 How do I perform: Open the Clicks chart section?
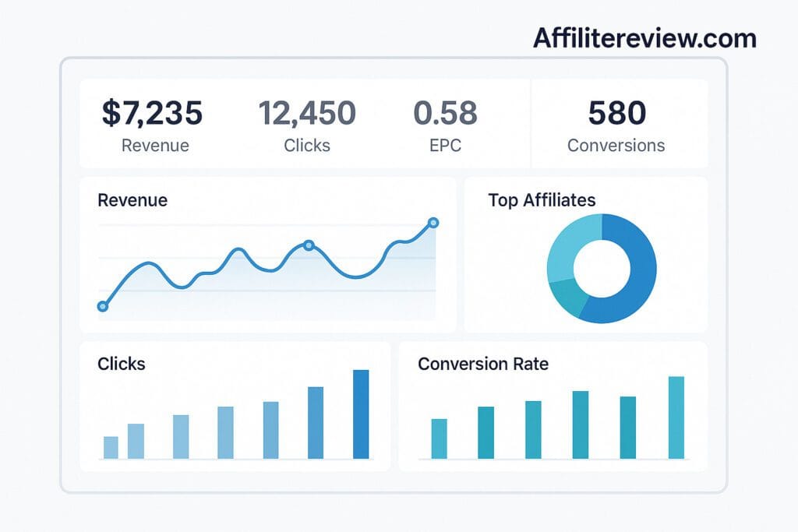coord(121,364)
